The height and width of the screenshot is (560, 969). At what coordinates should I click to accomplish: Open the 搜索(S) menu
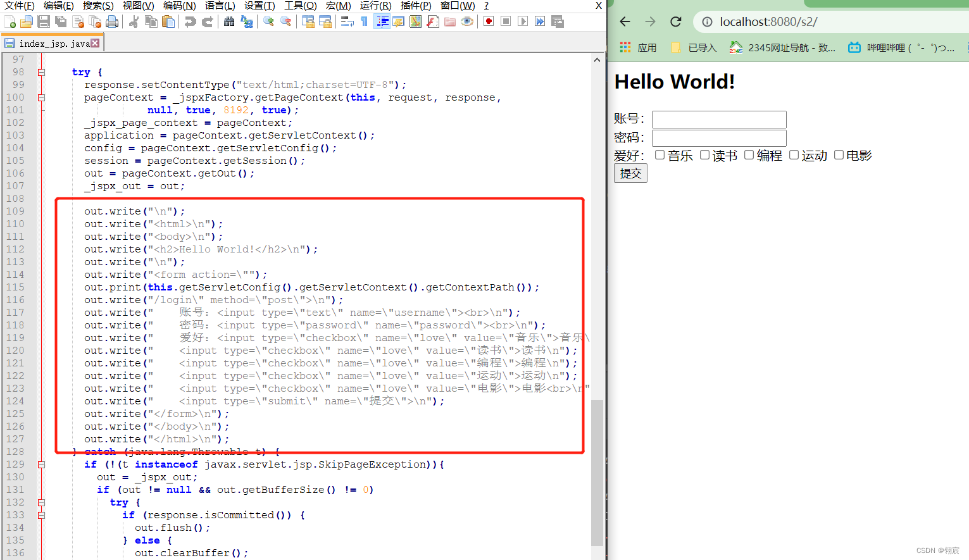(x=98, y=6)
